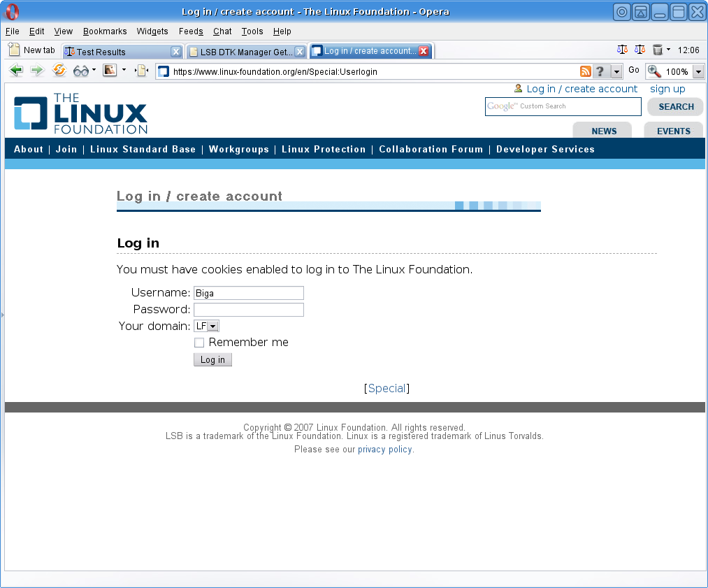Click the Back navigation arrow
Image resolution: width=708 pixels, height=588 pixels.
[15, 71]
